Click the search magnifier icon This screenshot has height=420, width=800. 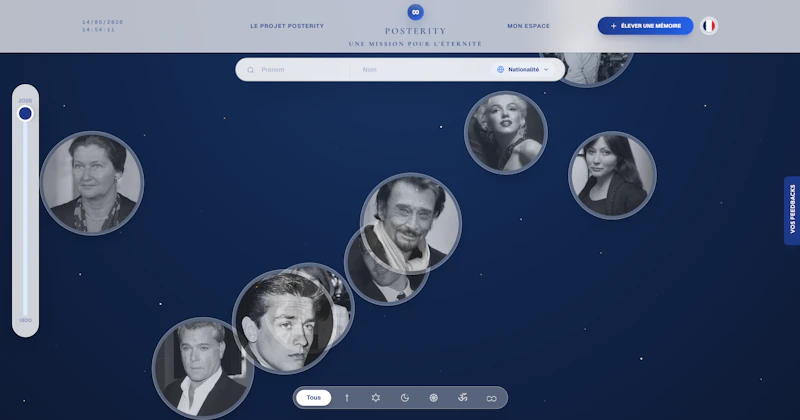click(251, 70)
